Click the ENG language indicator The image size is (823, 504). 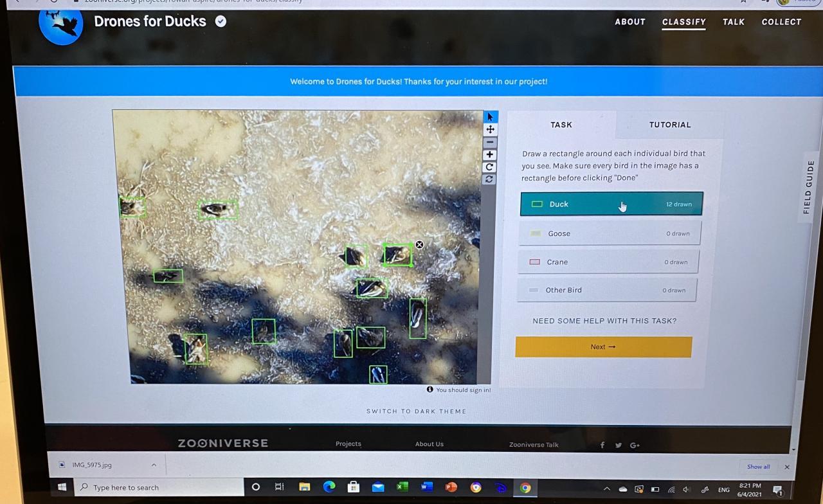(x=723, y=490)
